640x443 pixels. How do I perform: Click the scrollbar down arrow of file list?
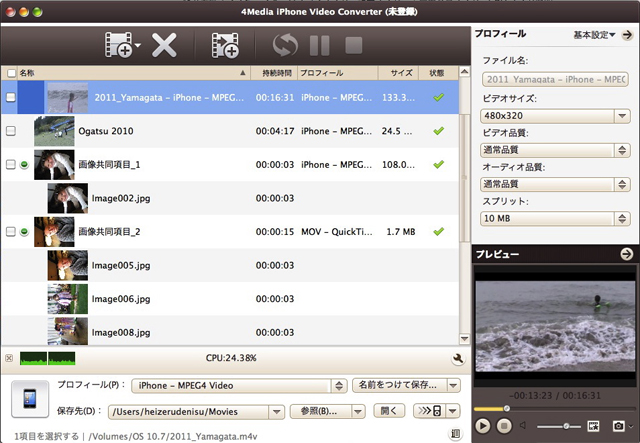[464, 338]
